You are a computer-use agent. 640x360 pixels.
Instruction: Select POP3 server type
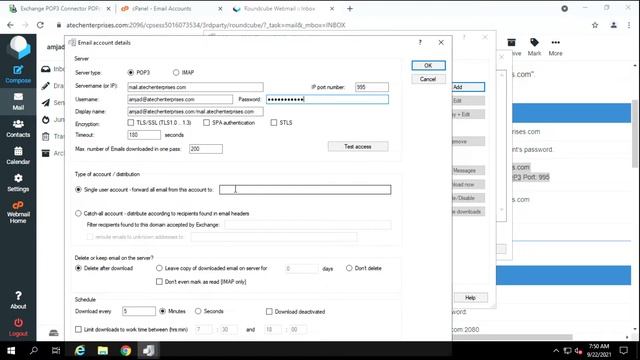(131, 72)
